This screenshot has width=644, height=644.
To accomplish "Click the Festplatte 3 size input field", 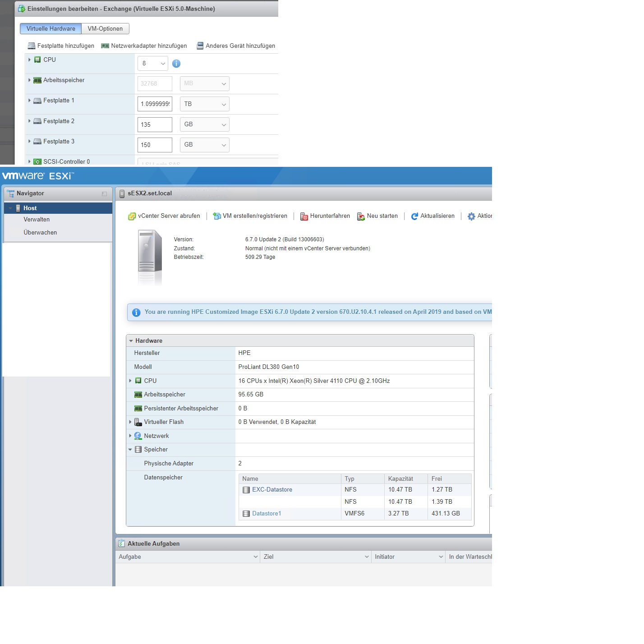I will [155, 145].
